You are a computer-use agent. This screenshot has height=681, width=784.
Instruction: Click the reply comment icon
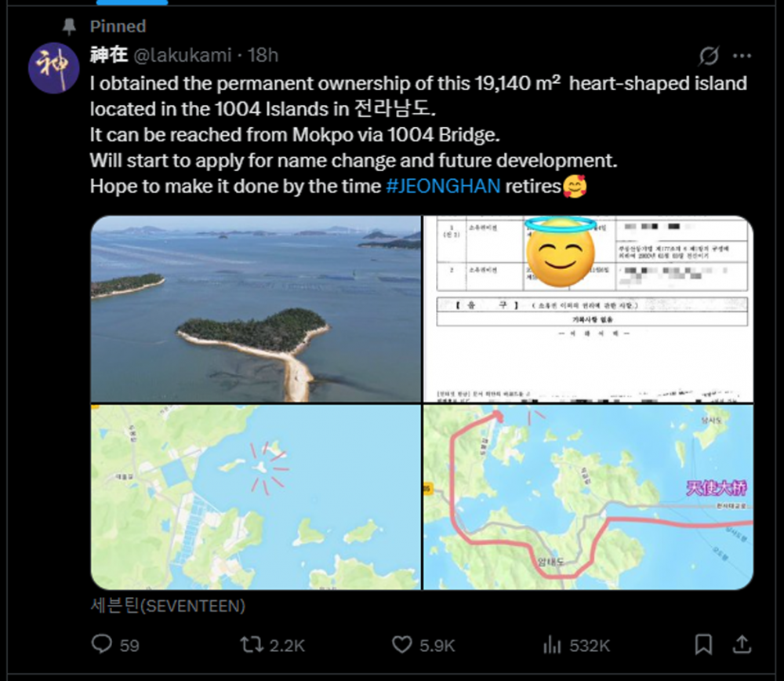point(103,645)
